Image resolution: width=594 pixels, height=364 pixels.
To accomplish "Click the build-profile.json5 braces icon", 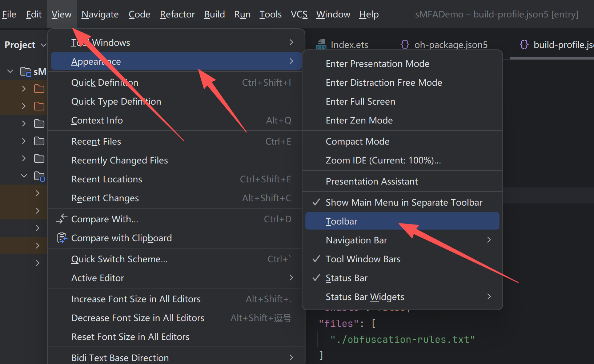I will click(524, 44).
